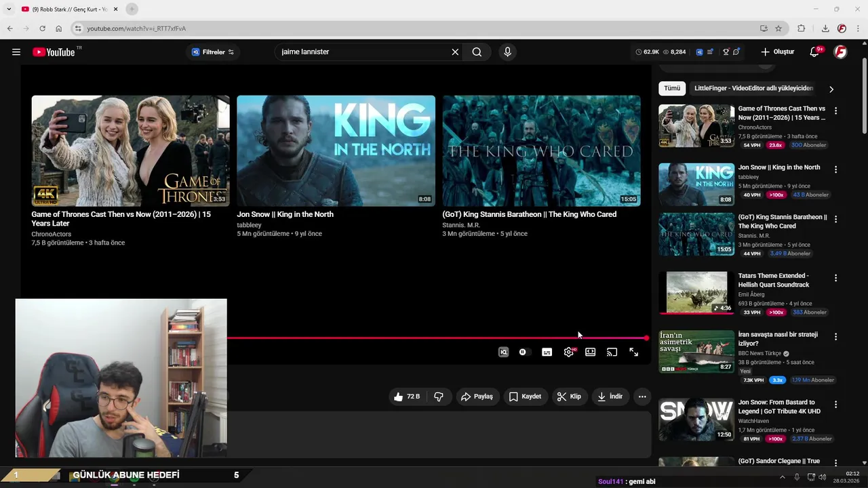Open sidebar title Tatars Theme Extended - Hellish Quart Soundtrack

(x=774, y=280)
